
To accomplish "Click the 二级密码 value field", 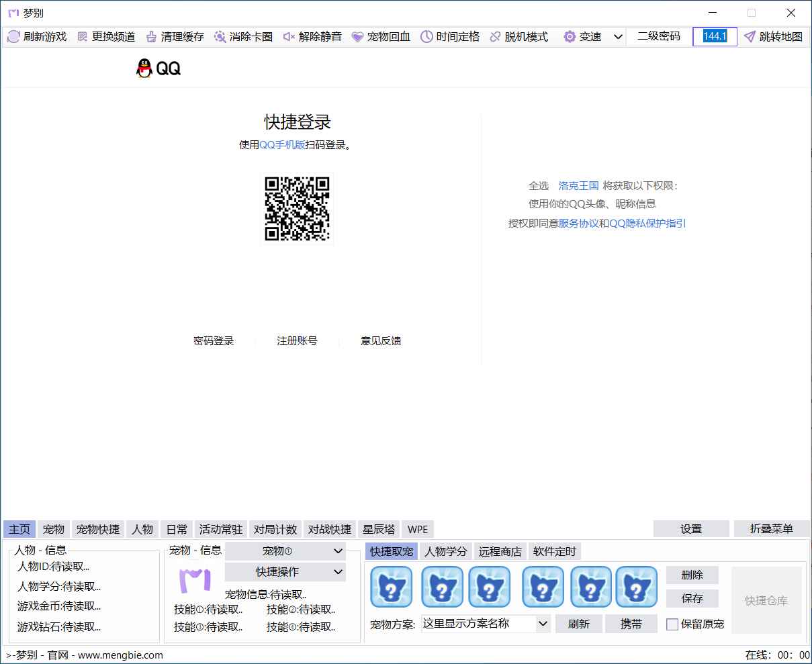I will [714, 37].
